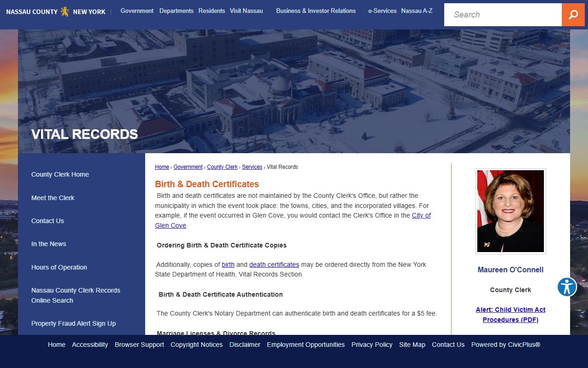Open Property Fraud Alert Sign Up
Image resolution: width=588 pixels, height=368 pixels.
pos(73,323)
